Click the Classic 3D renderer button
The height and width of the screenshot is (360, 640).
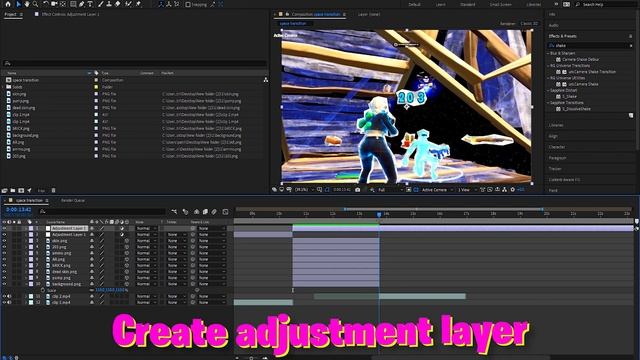[529, 24]
